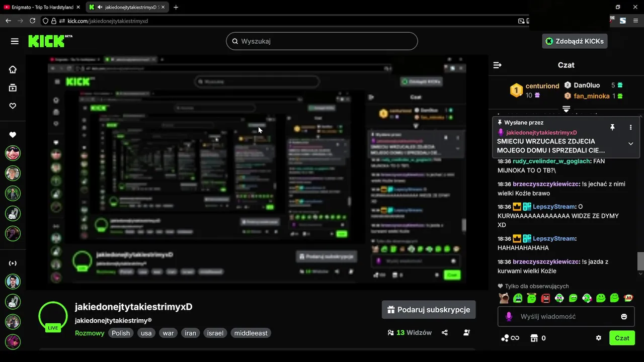Send message with green Czat button
The width and height of the screenshot is (644, 362).
[622, 338]
